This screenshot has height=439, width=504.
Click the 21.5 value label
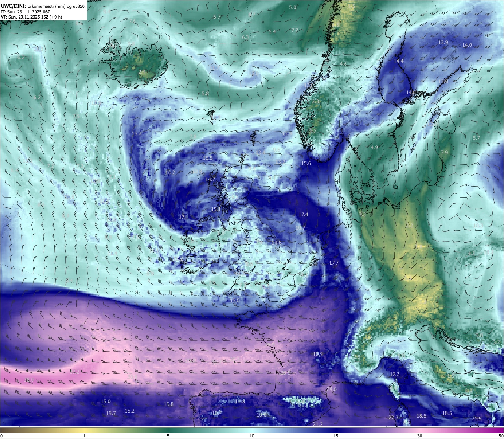tap(476, 419)
